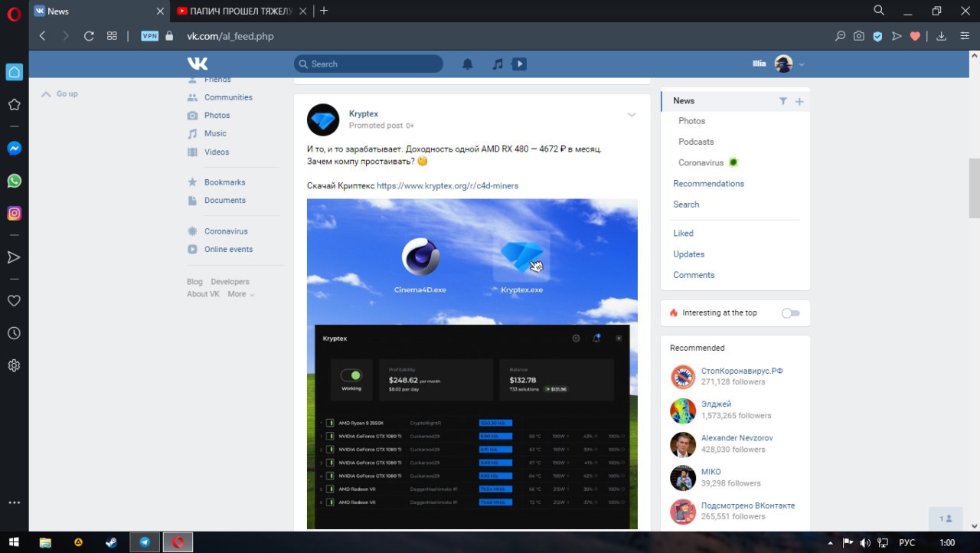Open Communities in the left menu
This screenshot has width=980, height=553.
click(228, 97)
